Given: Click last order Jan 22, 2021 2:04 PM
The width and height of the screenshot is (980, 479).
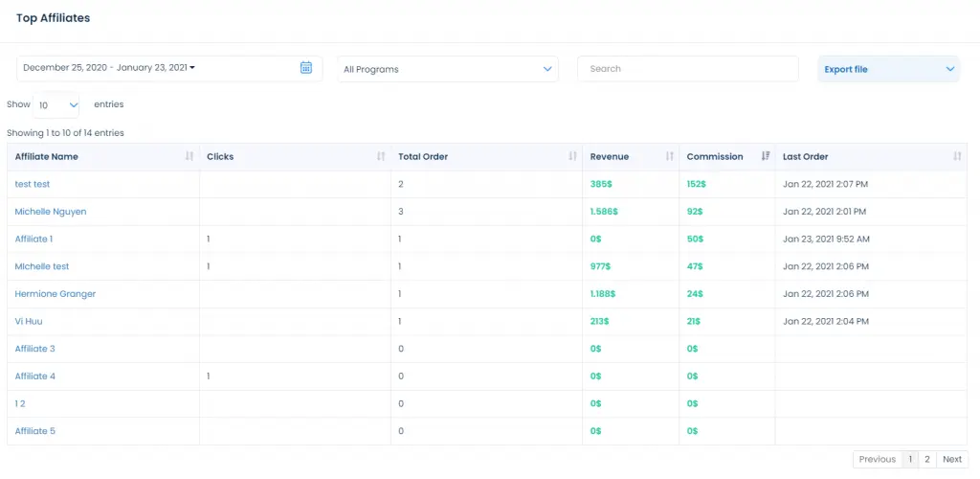Looking at the screenshot, I should pos(826,322).
